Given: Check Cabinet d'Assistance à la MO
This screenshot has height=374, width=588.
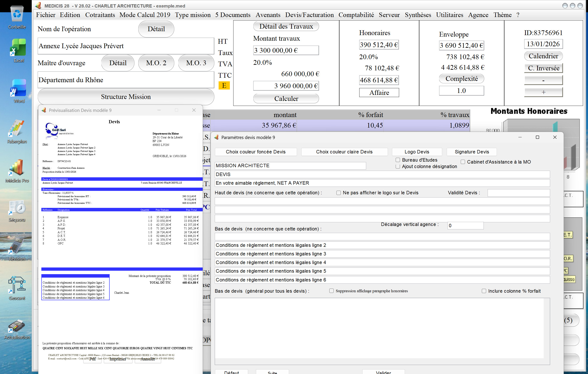Looking at the screenshot, I should click(463, 162).
